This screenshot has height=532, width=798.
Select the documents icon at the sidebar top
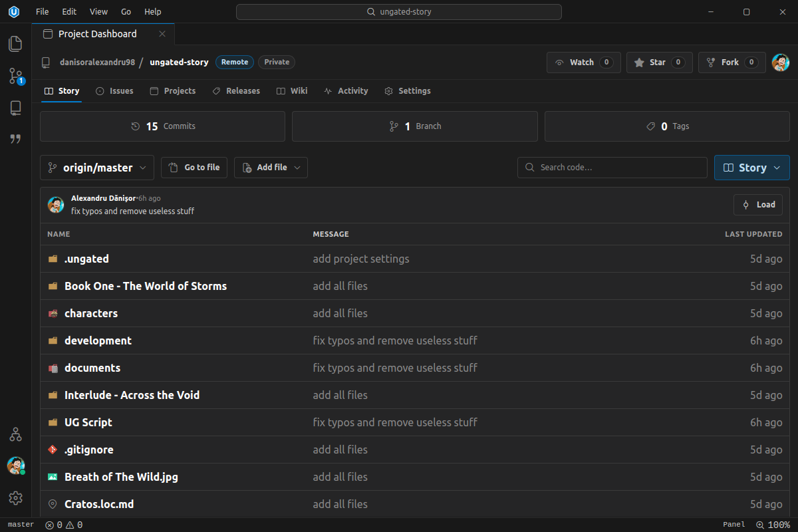(x=15, y=43)
